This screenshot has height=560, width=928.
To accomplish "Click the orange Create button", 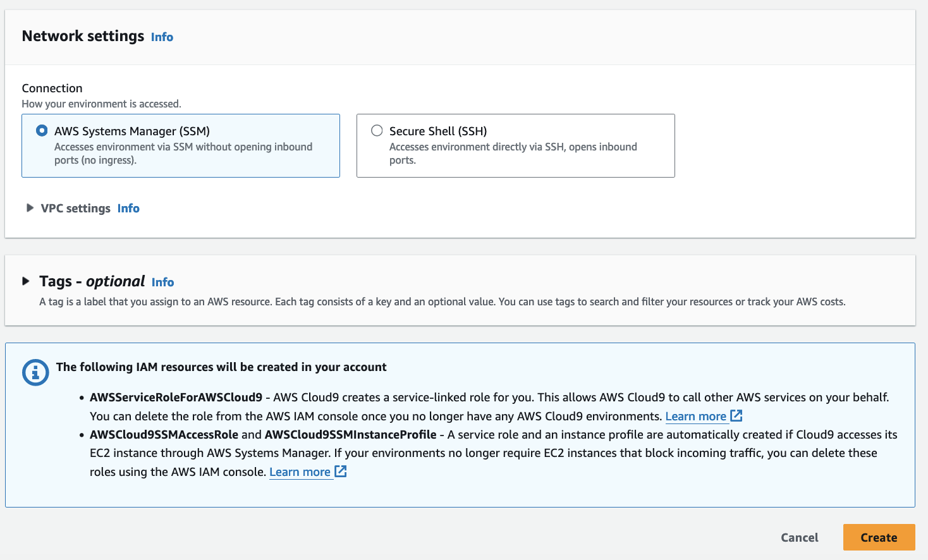I will pyautogui.click(x=879, y=537).
